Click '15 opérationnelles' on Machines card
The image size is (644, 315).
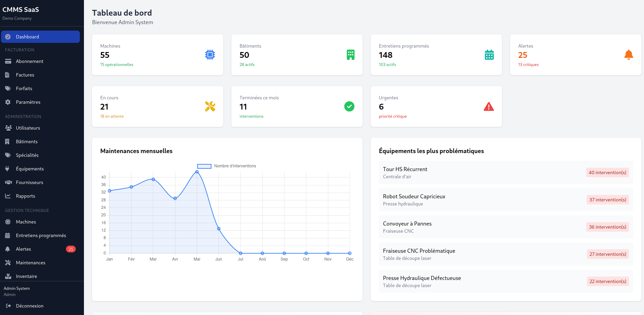[117, 65]
